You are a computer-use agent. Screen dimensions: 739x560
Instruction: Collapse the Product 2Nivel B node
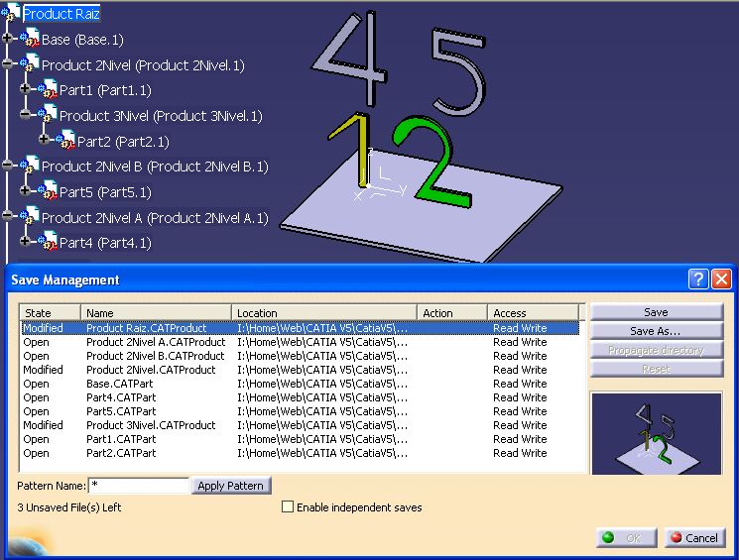pyautogui.click(x=7, y=165)
